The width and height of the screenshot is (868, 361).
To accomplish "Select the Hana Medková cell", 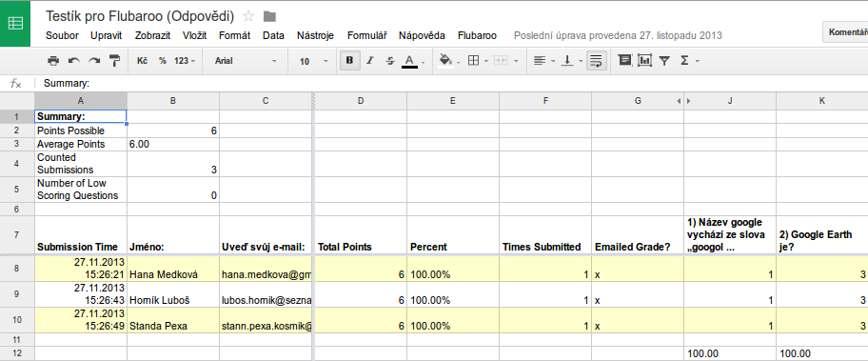I will point(173,269).
